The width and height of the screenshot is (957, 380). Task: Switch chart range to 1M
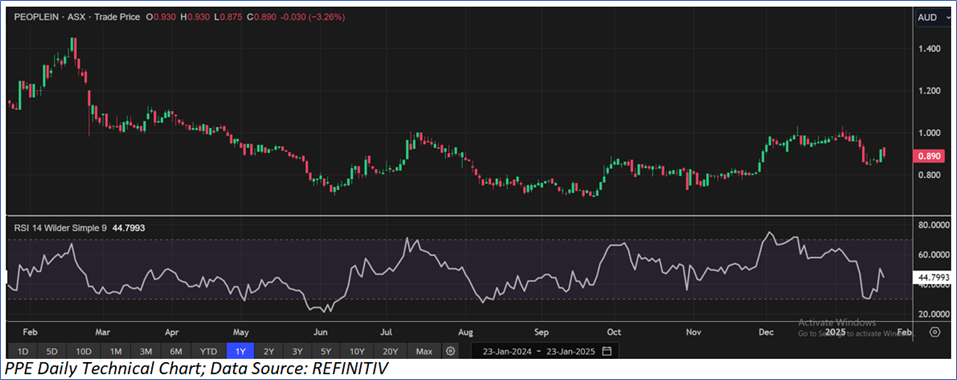click(x=116, y=351)
